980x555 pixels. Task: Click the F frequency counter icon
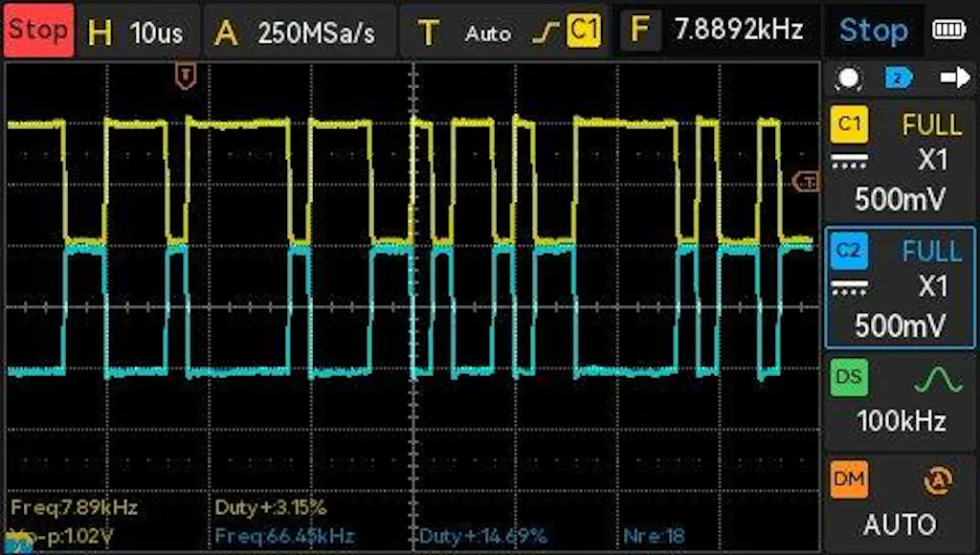639,31
